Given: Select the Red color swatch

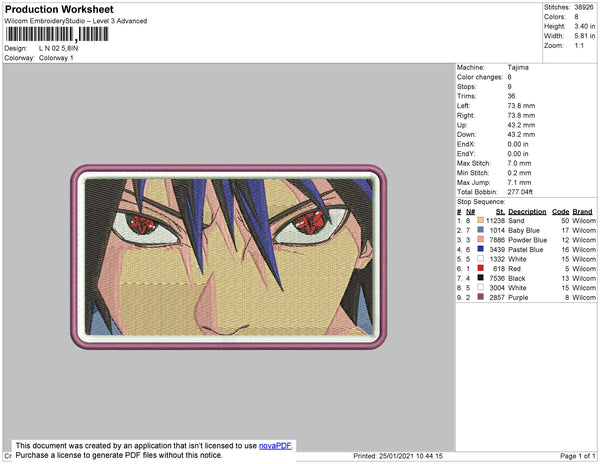Looking at the screenshot, I should 481,268.
